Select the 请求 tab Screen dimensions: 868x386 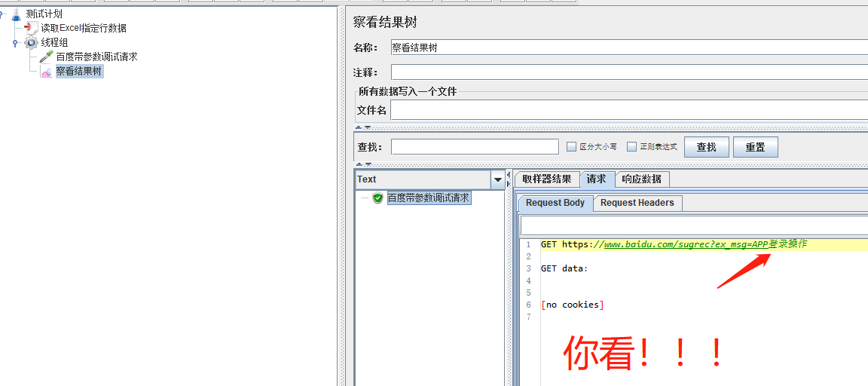pos(597,179)
